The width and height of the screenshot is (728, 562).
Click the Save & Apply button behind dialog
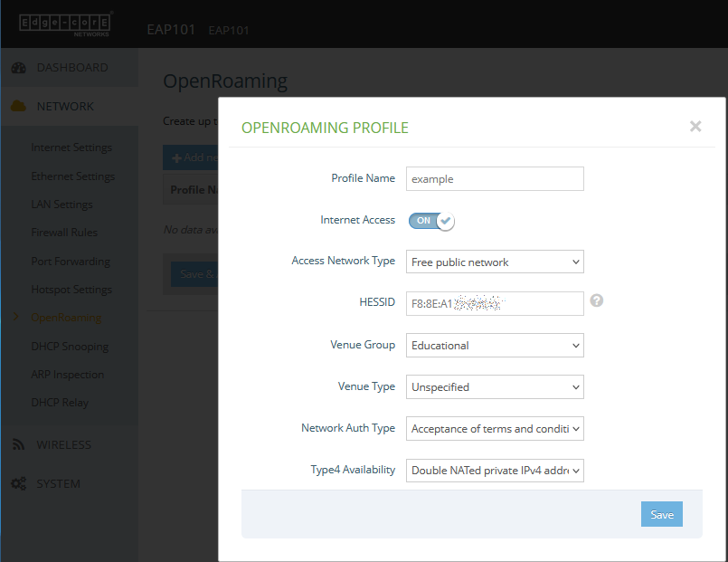(x=194, y=274)
